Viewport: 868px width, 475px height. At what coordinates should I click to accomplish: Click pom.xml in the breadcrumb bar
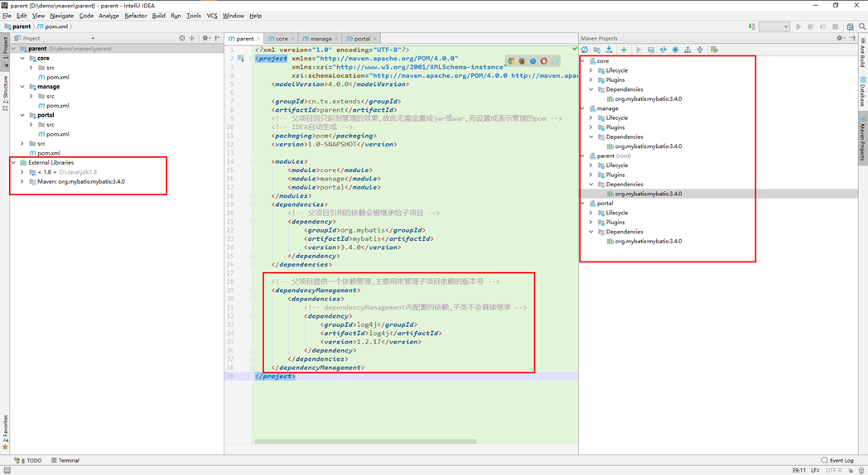(x=52, y=26)
